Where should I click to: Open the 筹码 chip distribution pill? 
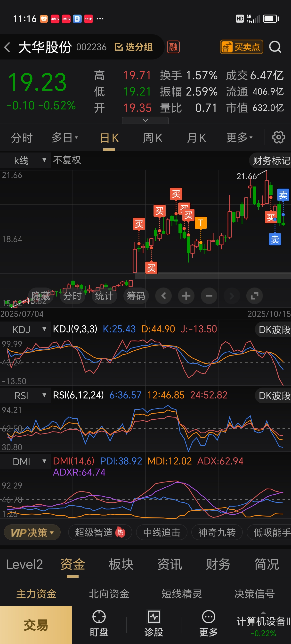pyautogui.click(x=136, y=296)
